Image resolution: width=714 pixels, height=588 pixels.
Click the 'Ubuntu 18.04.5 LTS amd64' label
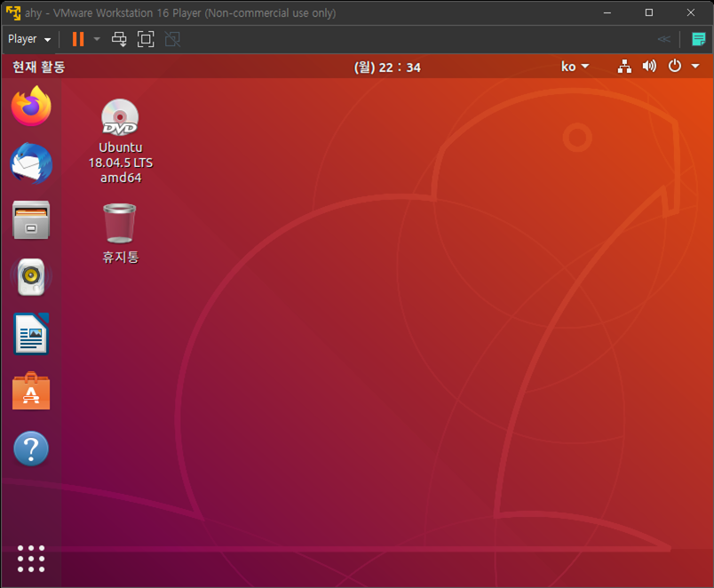[121, 163]
